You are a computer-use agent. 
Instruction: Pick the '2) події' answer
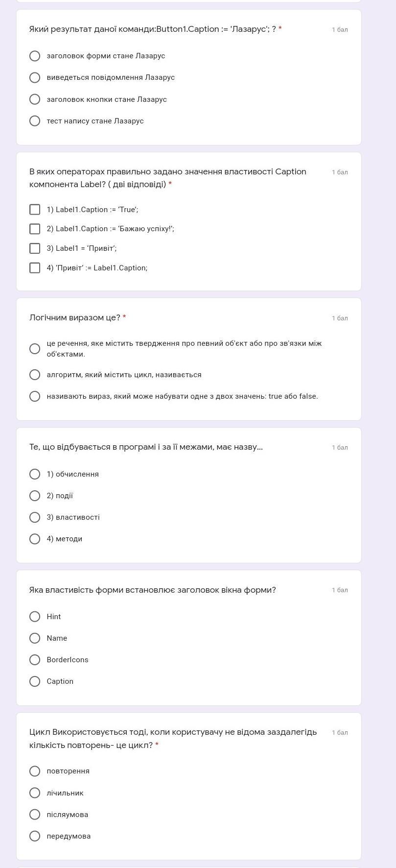tap(35, 496)
